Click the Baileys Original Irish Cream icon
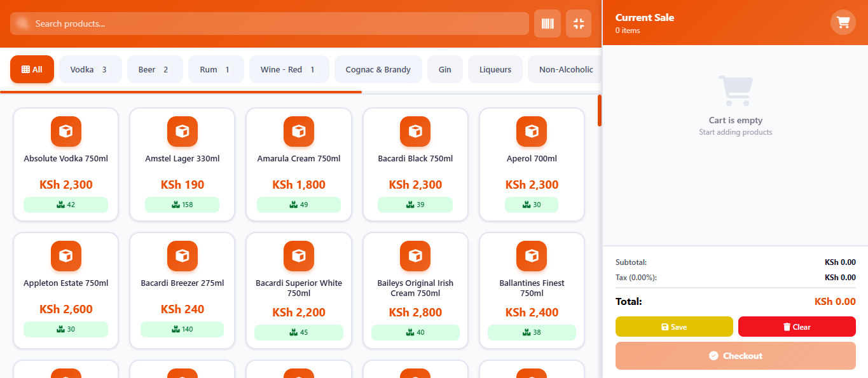Screen dimensions: 868x378 tap(415, 256)
